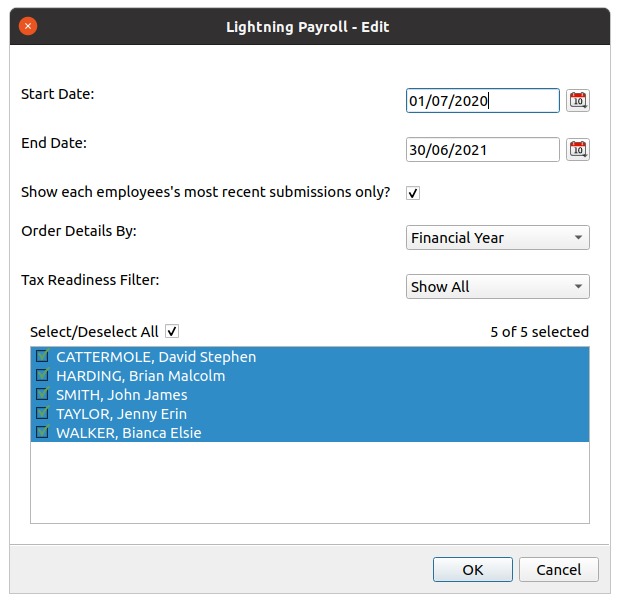
Task: Focus the End Date input field
Action: click(x=482, y=149)
